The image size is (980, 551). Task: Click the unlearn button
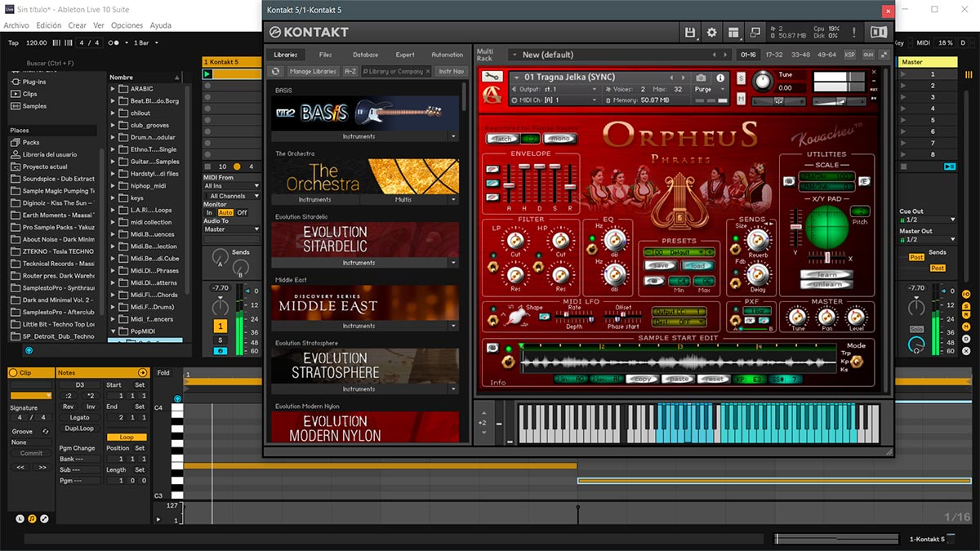pos(825,284)
